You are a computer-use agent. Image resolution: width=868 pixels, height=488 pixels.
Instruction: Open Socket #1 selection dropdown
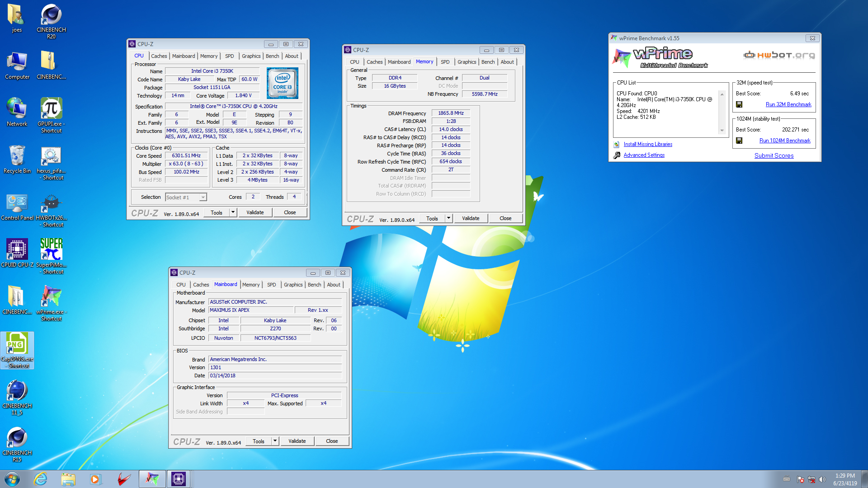tap(186, 197)
